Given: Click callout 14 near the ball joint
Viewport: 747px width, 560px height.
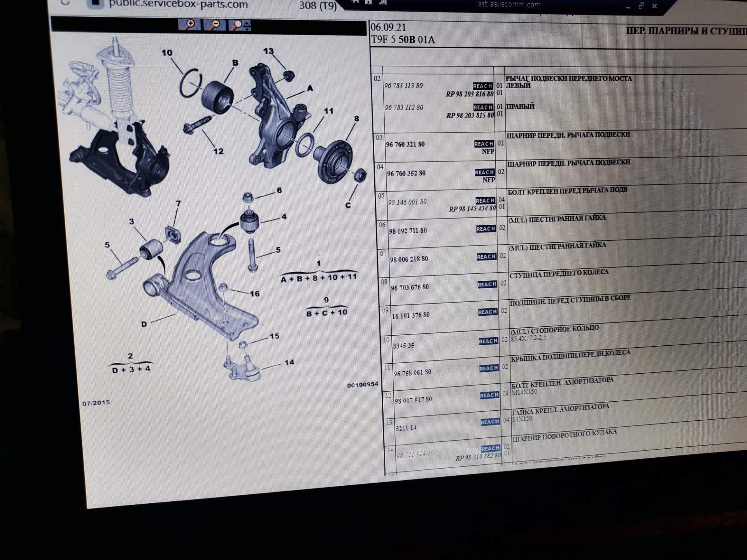Looking at the screenshot, I should (289, 362).
